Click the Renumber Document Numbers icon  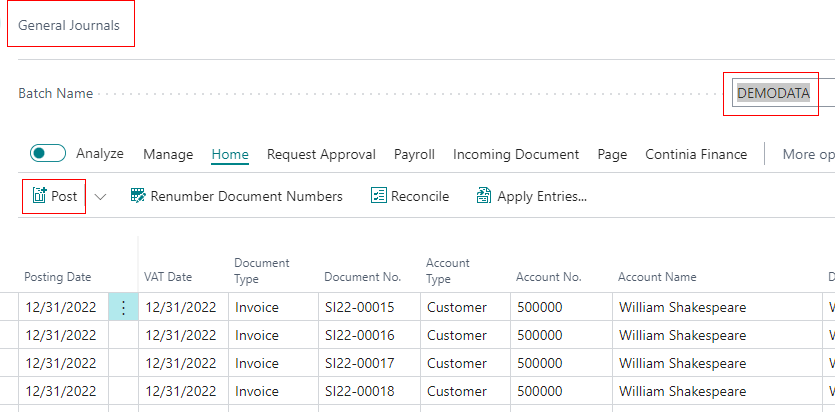click(x=138, y=196)
